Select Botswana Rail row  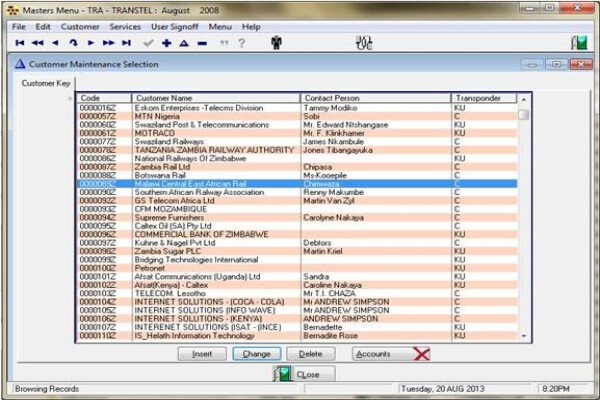tap(297, 175)
